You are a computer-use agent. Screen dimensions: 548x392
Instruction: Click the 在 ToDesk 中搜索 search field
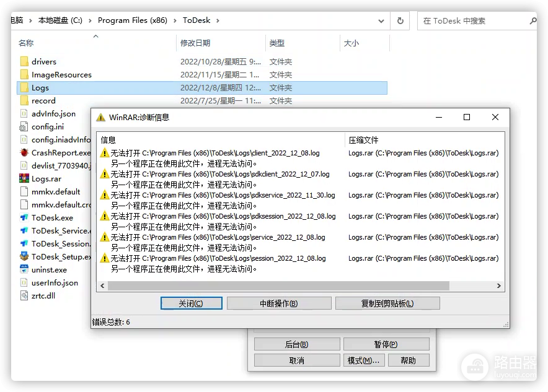[477, 21]
